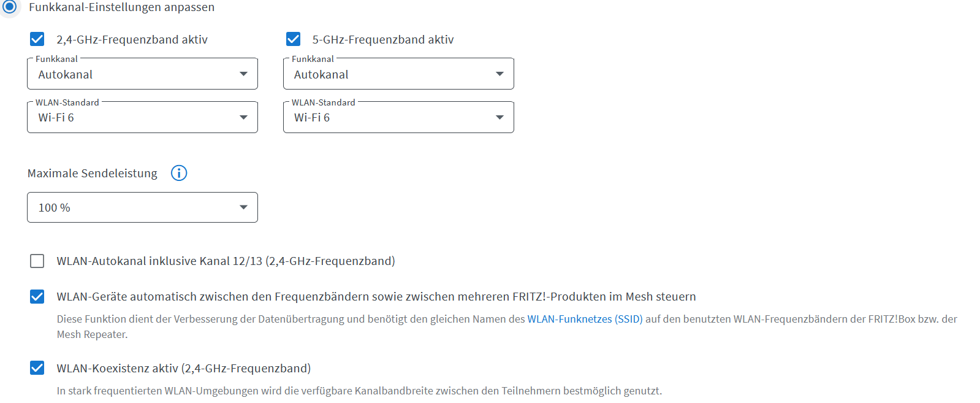Uncheck the 2,4-GHz-Frequenzband aktiv checkbox
The image size is (980, 403).
(37, 39)
